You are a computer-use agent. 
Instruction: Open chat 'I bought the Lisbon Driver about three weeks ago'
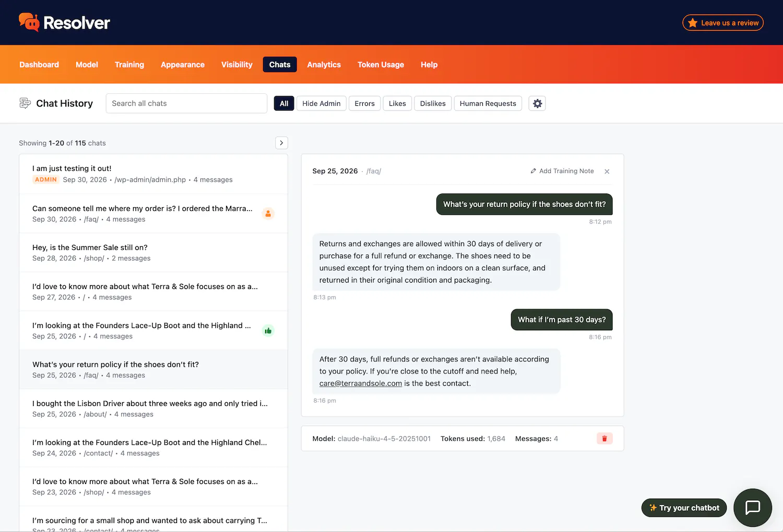point(153,408)
